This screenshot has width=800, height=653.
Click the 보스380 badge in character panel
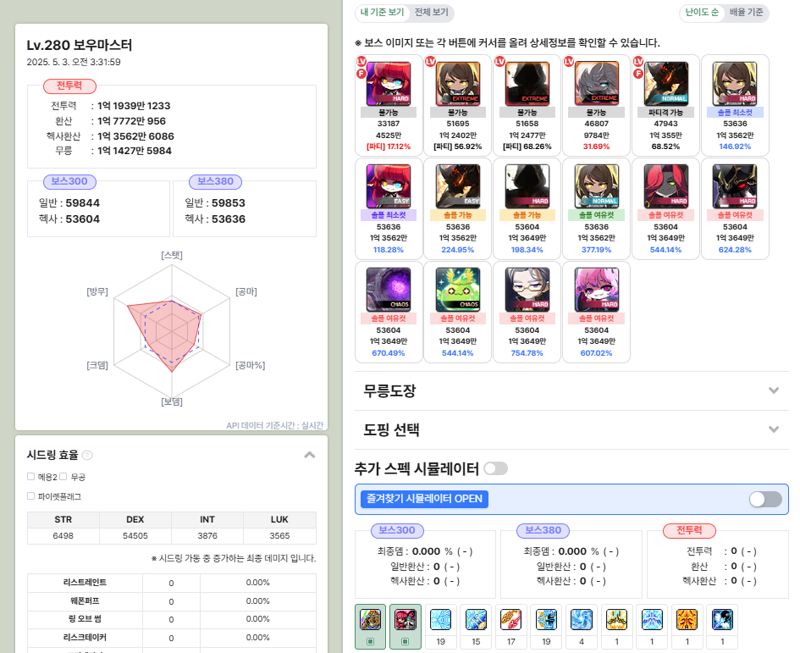click(215, 181)
